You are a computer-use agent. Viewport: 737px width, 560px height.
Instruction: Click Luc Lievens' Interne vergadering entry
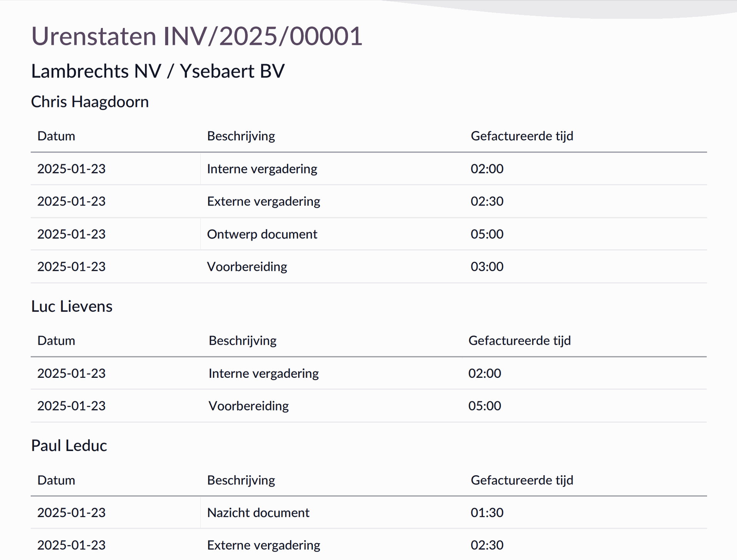[x=263, y=373]
